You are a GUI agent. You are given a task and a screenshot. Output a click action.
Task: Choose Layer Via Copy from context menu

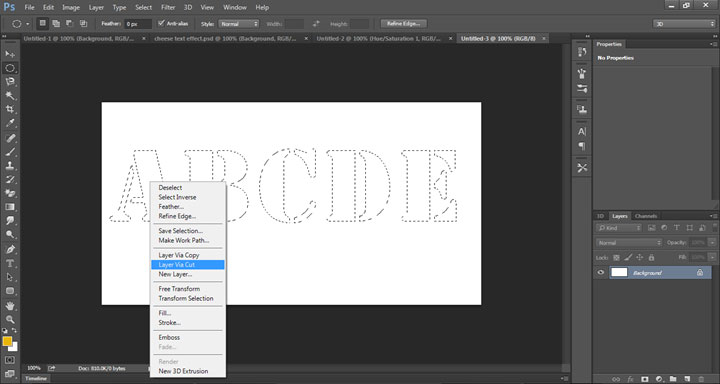[188, 255]
